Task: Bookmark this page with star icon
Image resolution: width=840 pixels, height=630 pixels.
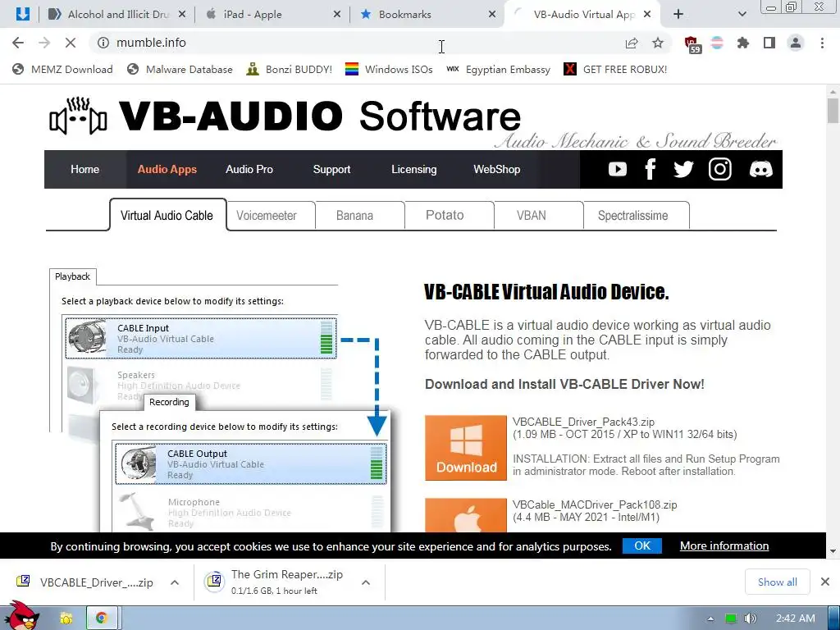Action: [658, 43]
